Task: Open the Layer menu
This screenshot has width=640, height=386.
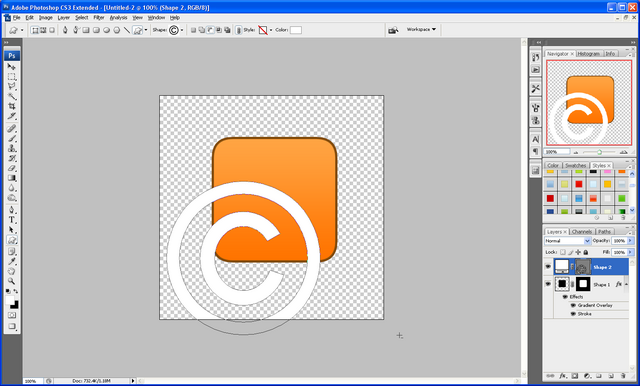Action: 63,18
